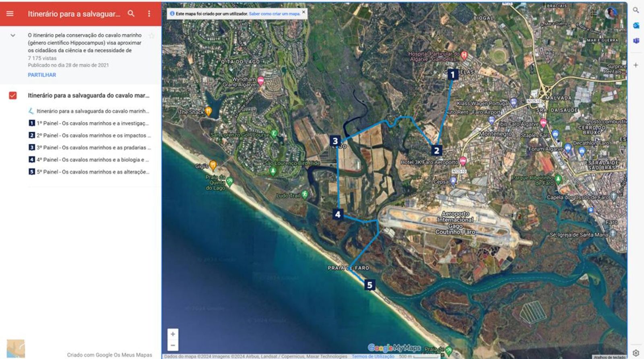Open 3º Painel list entry
The image size is (644, 359).
coord(89,147)
